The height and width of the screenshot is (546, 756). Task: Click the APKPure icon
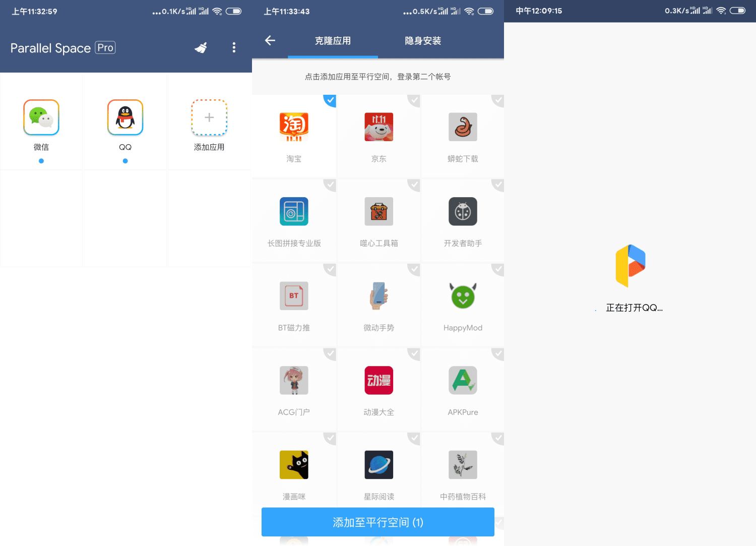(462, 381)
